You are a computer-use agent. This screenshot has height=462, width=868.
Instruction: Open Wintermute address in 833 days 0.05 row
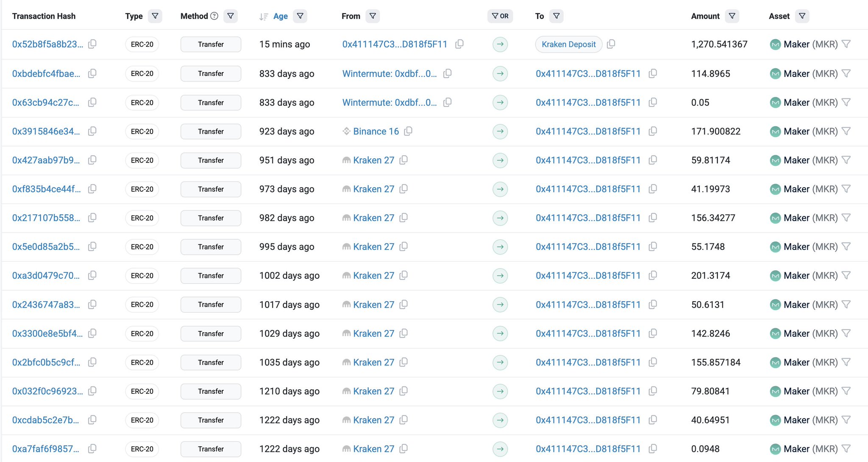(x=389, y=103)
